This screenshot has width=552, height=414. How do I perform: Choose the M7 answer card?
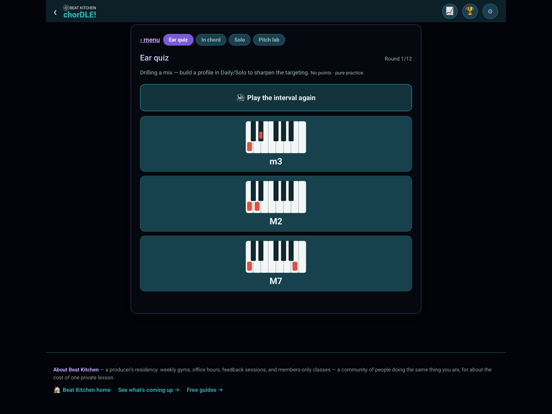click(276, 264)
